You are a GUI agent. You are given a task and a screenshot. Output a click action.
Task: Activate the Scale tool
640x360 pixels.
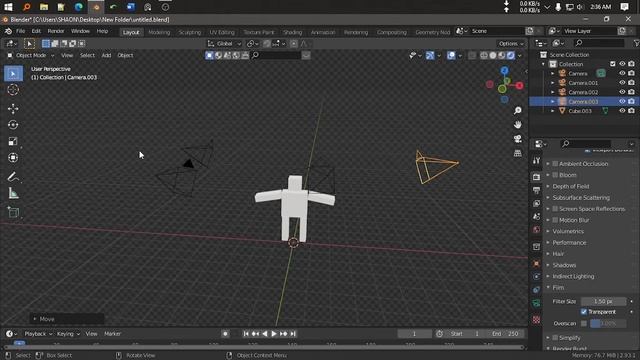(x=13, y=142)
